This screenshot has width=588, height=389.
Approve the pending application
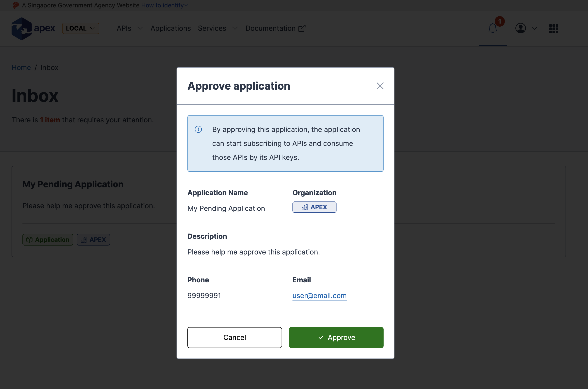point(336,337)
